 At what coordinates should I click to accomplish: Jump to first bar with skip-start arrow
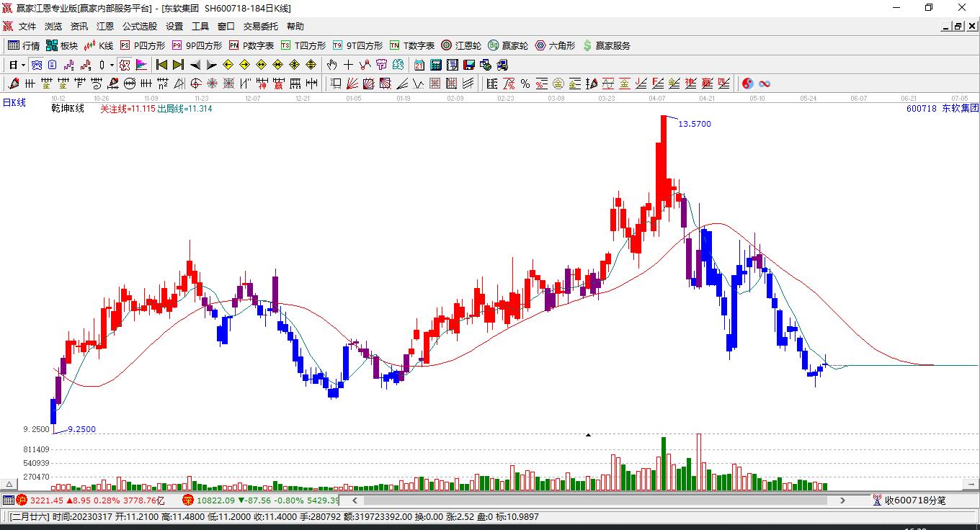click(x=161, y=65)
